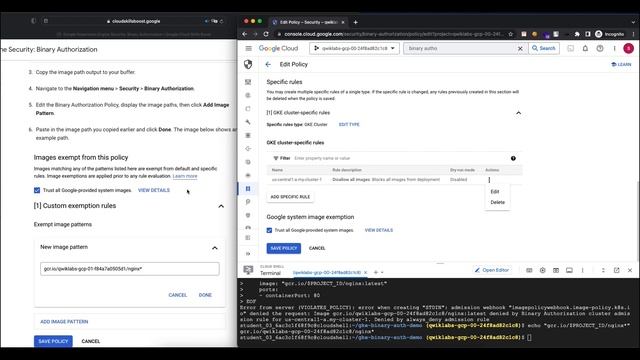Focus the console search field containing binary autho
This screenshot has height=360, width=640.
tap(460, 48)
